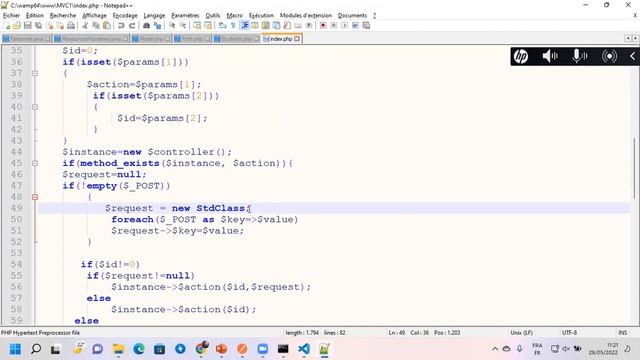Open the Recherche menu

point(63,16)
